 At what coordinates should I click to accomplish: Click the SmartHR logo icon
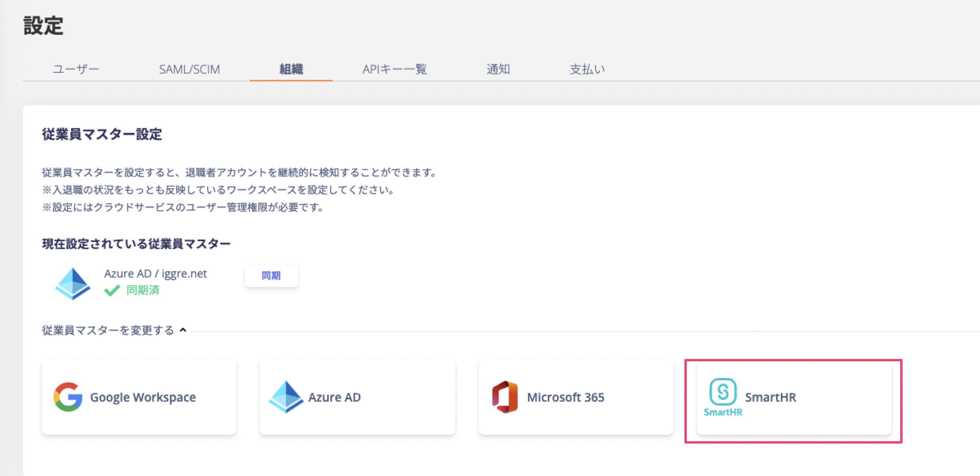[x=723, y=397]
